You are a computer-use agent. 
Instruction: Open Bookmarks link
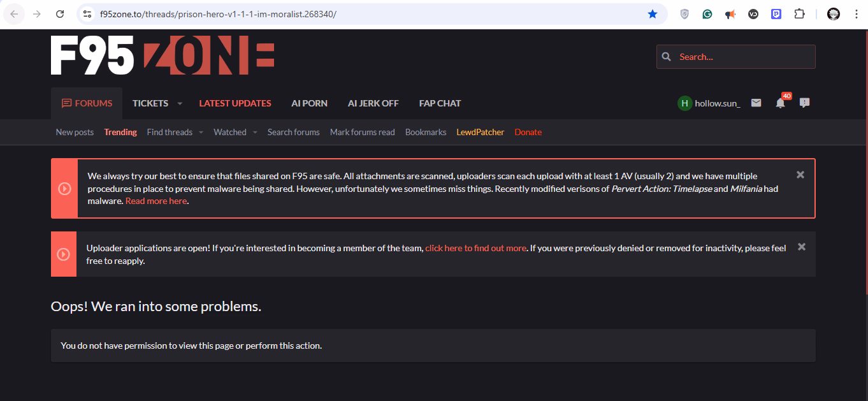[x=426, y=132]
